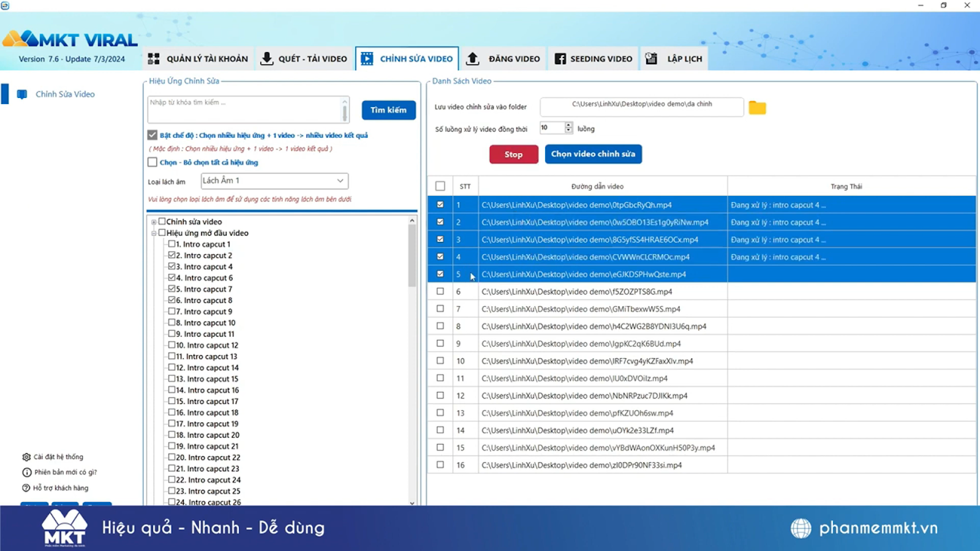Uncheck 2. Intro capcut 2
The height and width of the screenshot is (551, 980).
(x=172, y=255)
